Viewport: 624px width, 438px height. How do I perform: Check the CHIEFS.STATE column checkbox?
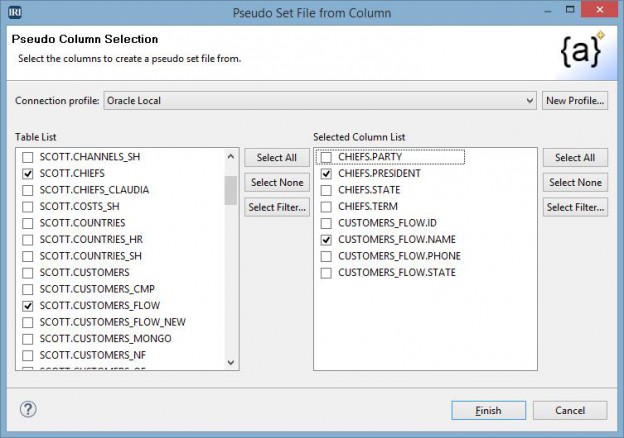pyautogui.click(x=326, y=190)
